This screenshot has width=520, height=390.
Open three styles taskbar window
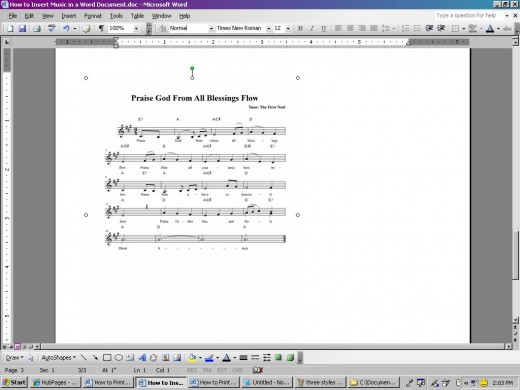pos(320,382)
